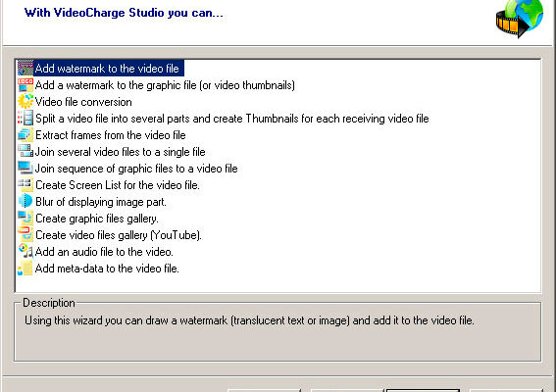This screenshot has height=392, width=556.
Task: Choose 'Add meta-data to the video file'
Action: pos(107,269)
